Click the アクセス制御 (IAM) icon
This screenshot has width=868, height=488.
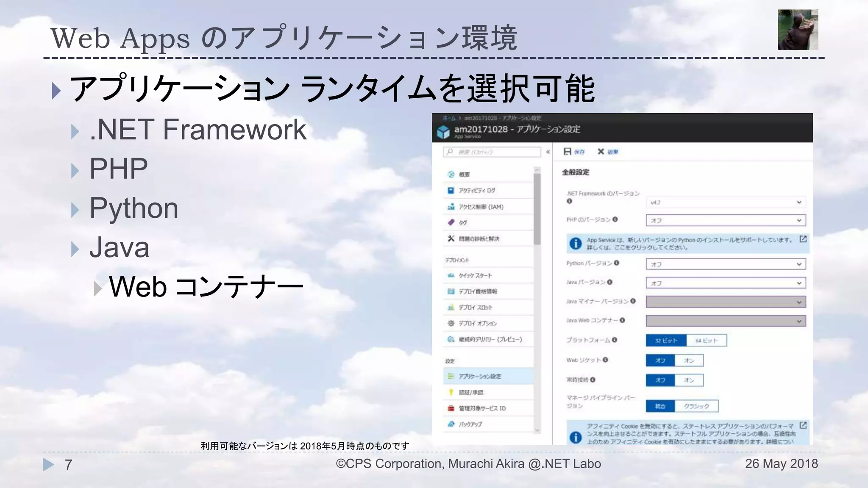coord(451,207)
